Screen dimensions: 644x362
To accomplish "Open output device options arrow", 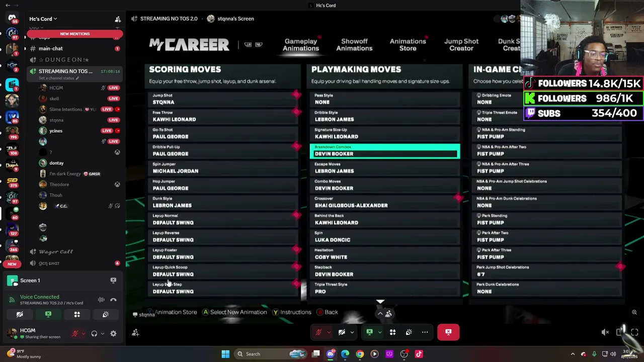I will click(102, 333).
